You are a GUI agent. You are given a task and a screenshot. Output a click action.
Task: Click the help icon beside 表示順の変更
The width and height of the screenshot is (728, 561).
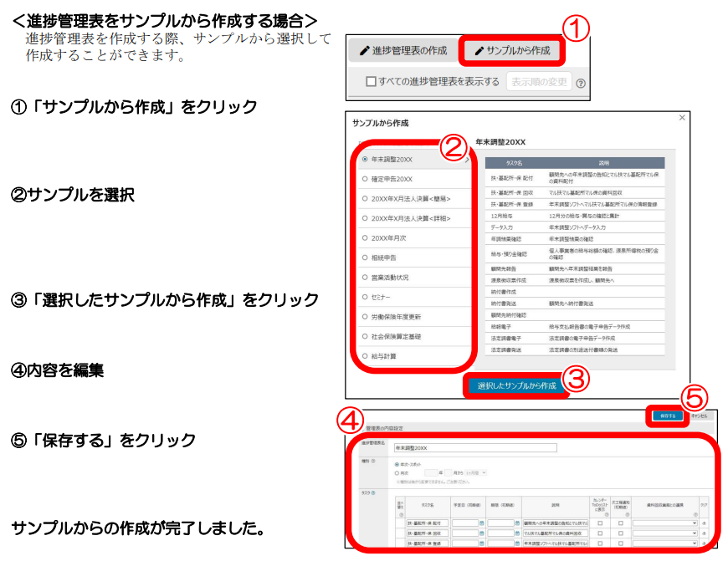(580, 83)
